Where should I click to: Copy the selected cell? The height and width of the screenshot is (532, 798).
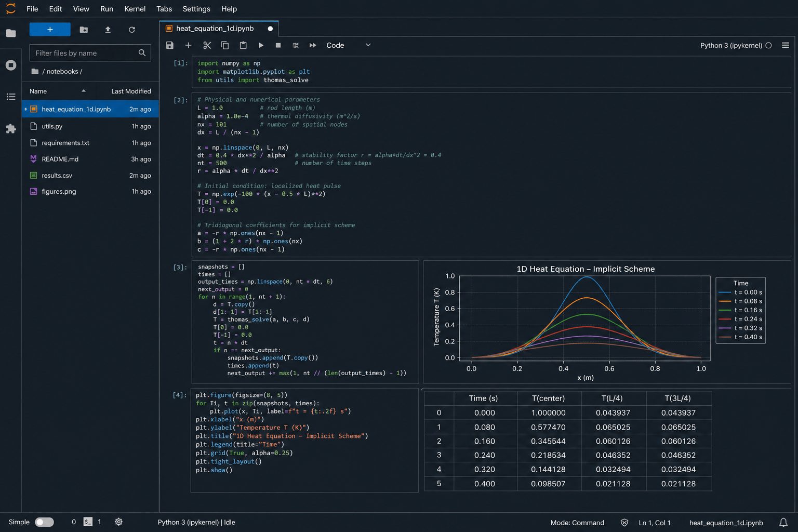point(225,45)
